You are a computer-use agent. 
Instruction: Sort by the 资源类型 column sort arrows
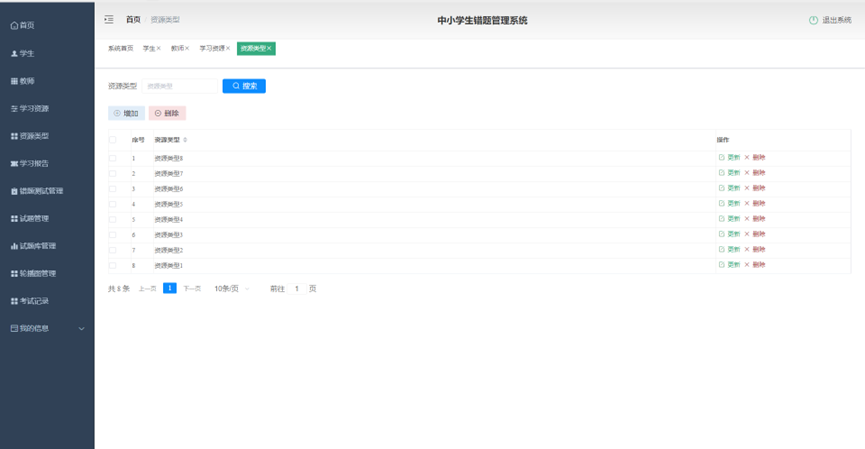[185, 140]
